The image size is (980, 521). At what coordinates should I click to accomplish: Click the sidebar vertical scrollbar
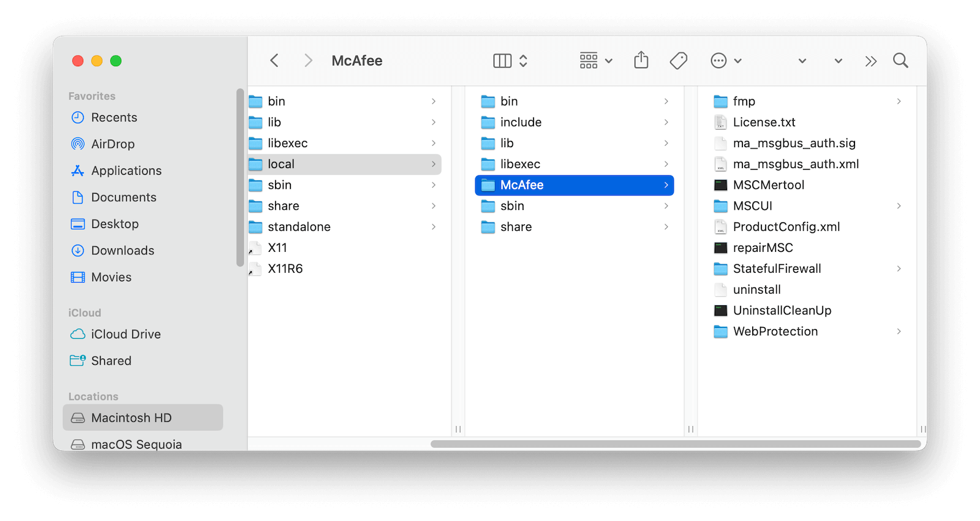coord(240,178)
